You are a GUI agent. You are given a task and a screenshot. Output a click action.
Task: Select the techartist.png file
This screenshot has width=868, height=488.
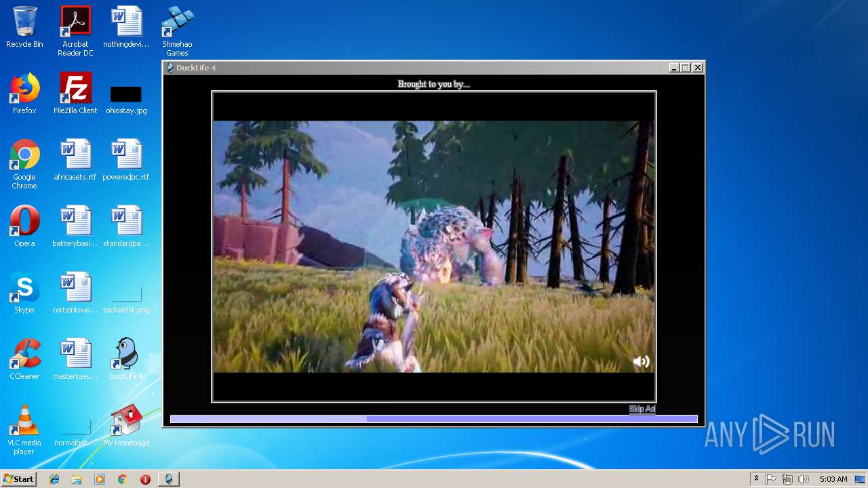click(x=126, y=300)
